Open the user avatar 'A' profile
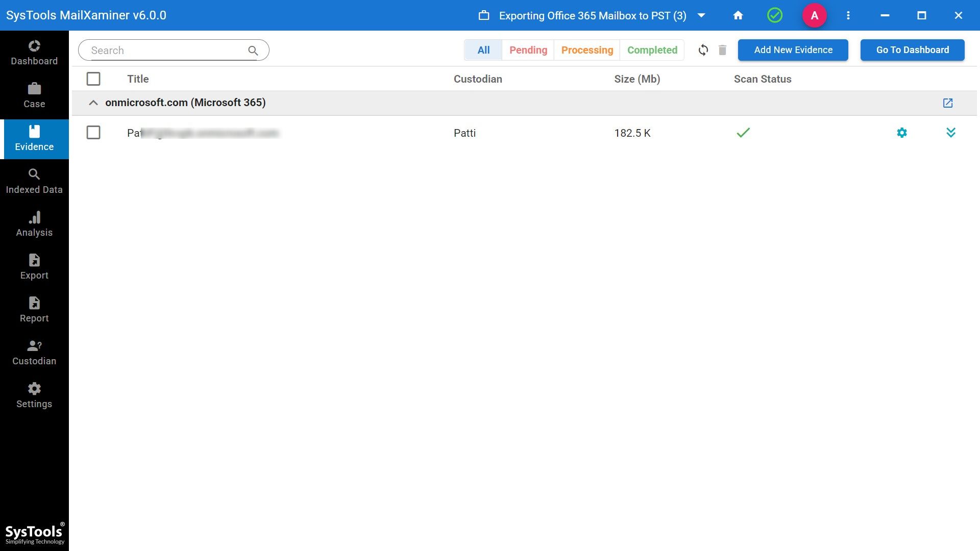980x551 pixels. (x=815, y=15)
